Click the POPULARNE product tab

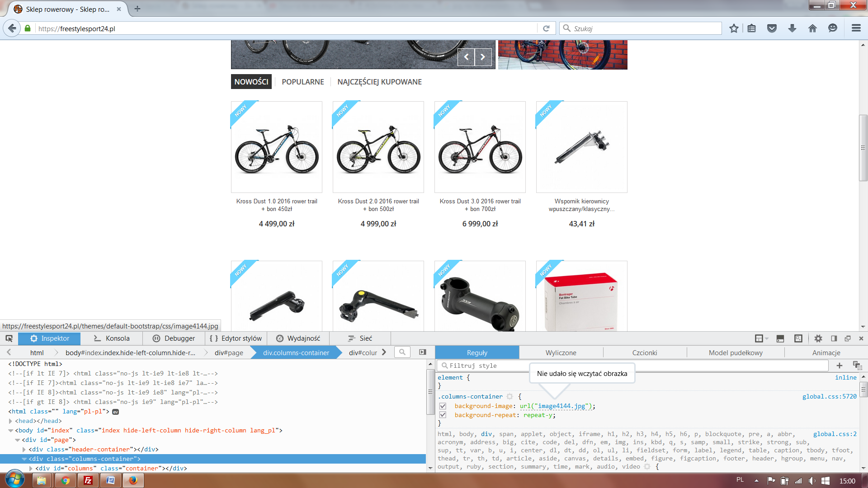click(303, 82)
